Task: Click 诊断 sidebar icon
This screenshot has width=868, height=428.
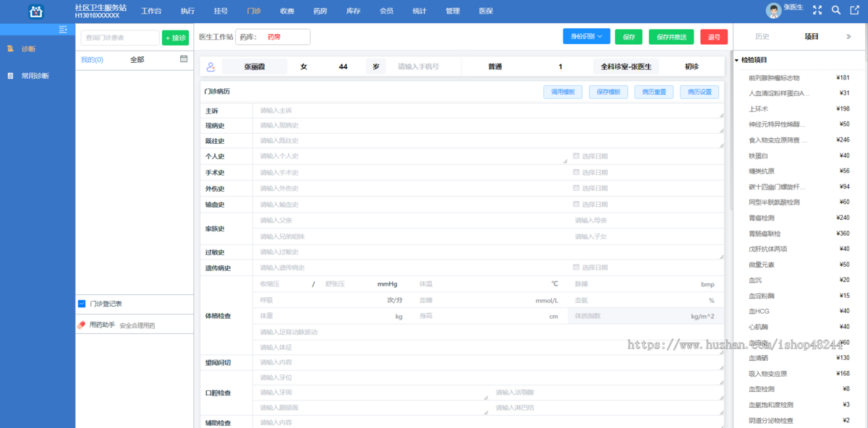Action: click(x=11, y=48)
